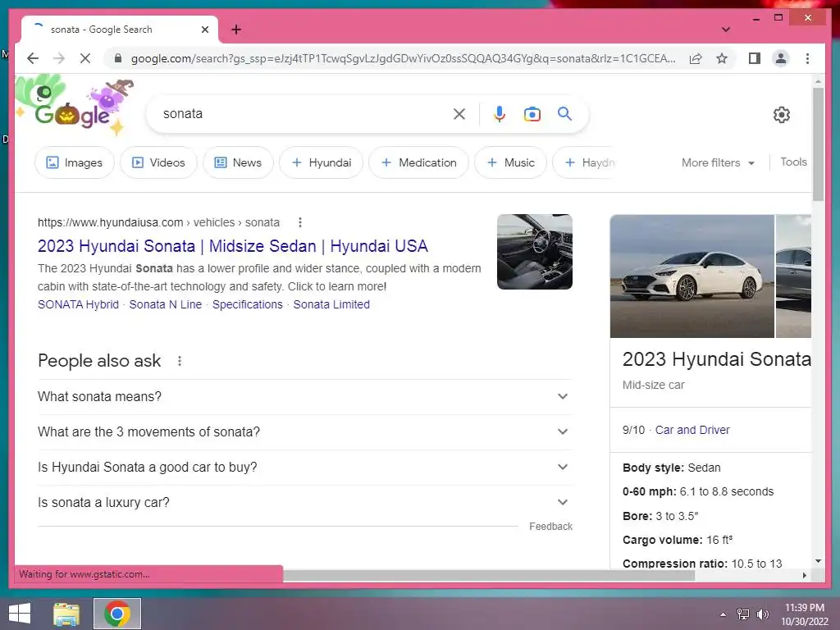
Task: Expand "What are the 3 movements" question
Action: (305, 431)
